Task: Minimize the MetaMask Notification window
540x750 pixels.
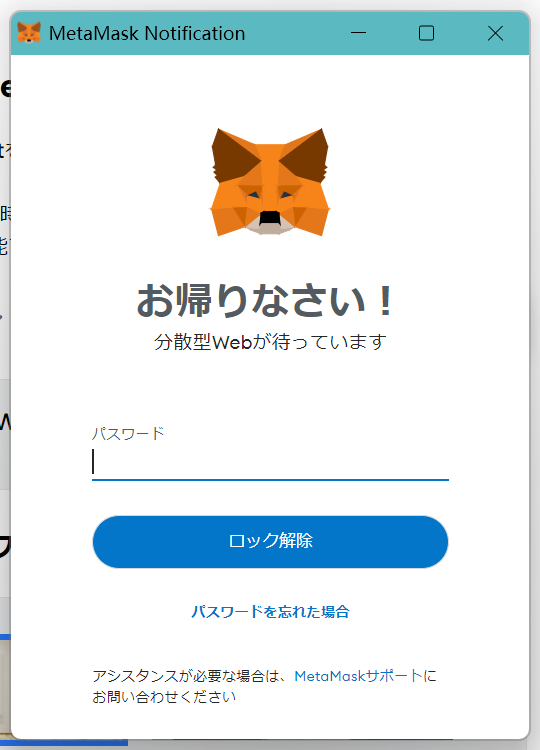Action: click(358, 33)
